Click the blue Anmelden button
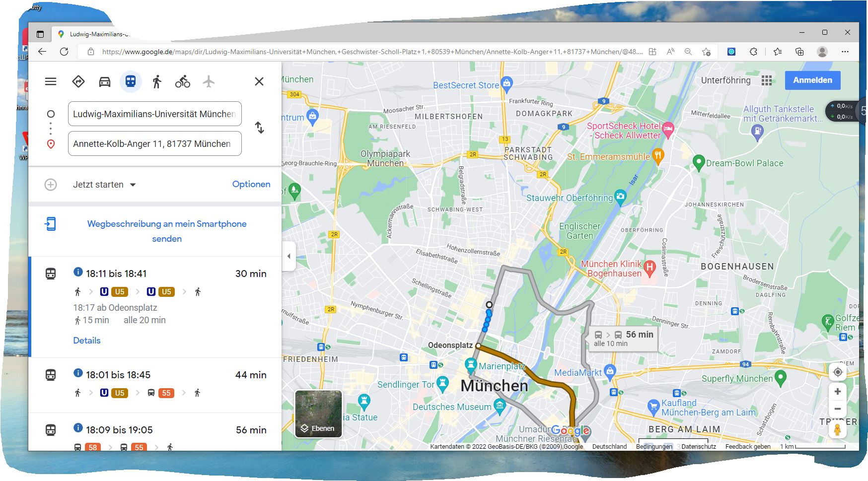This screenshot has height=481, width=868. tap(812, 80)
